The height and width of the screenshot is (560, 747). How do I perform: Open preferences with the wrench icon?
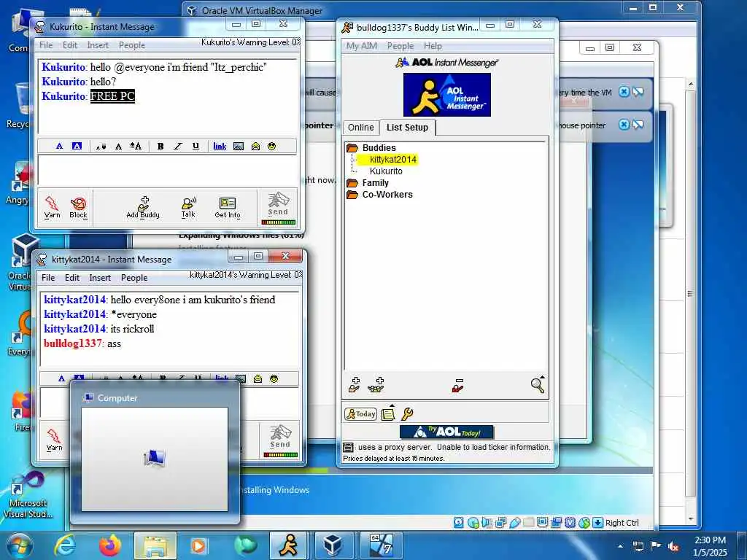click(x=407, y=414)
